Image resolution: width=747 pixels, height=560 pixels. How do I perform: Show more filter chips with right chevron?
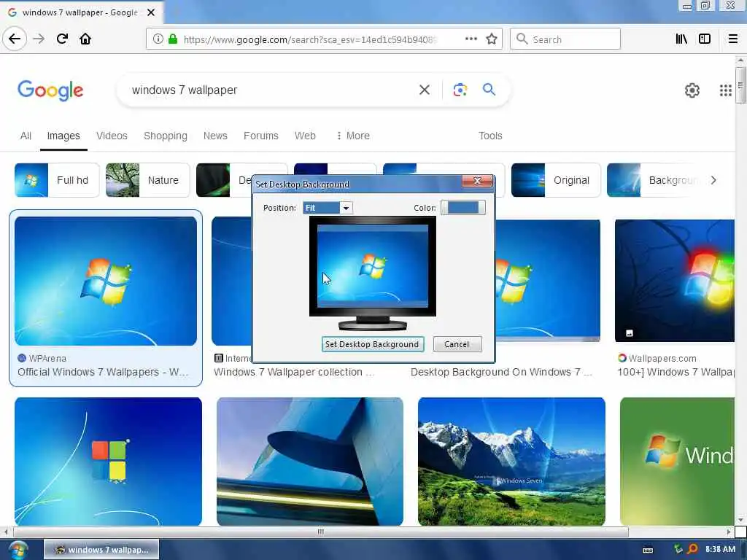click(713, 180)
